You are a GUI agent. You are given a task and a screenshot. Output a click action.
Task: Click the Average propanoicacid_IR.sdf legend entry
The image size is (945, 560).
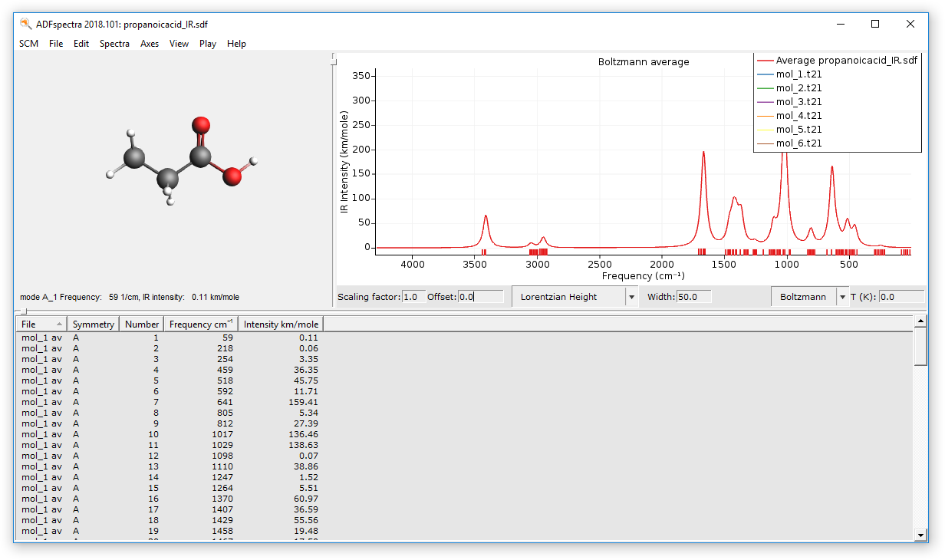[838, 61]
